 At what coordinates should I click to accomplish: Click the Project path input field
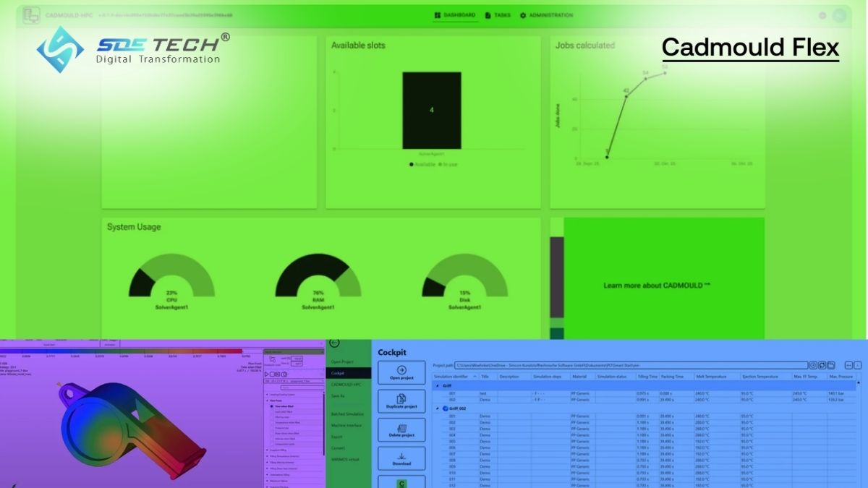pos(631,365)
